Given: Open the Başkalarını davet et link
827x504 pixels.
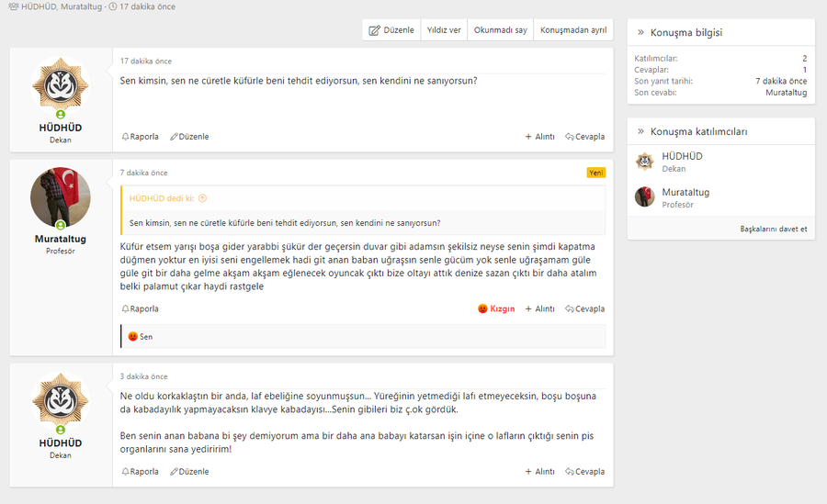Looking at the screenshot, I should (773, 229).
